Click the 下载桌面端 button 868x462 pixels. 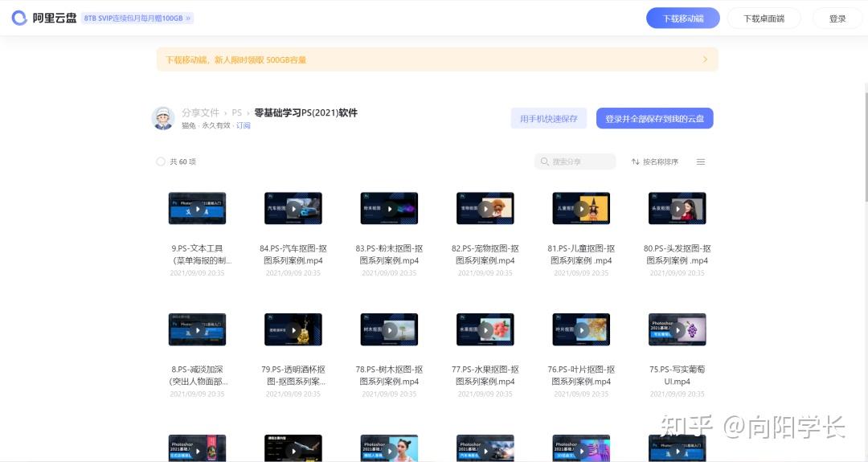764,18
